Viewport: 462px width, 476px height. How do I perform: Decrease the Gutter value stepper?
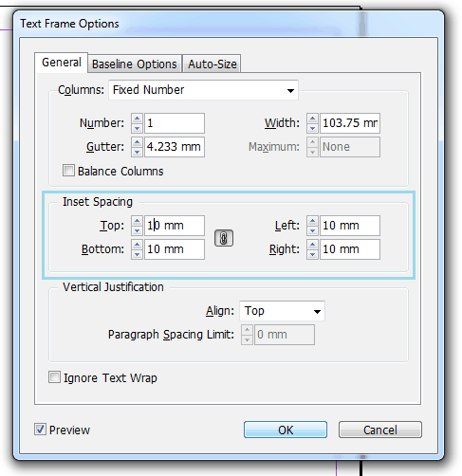point(137,152)
